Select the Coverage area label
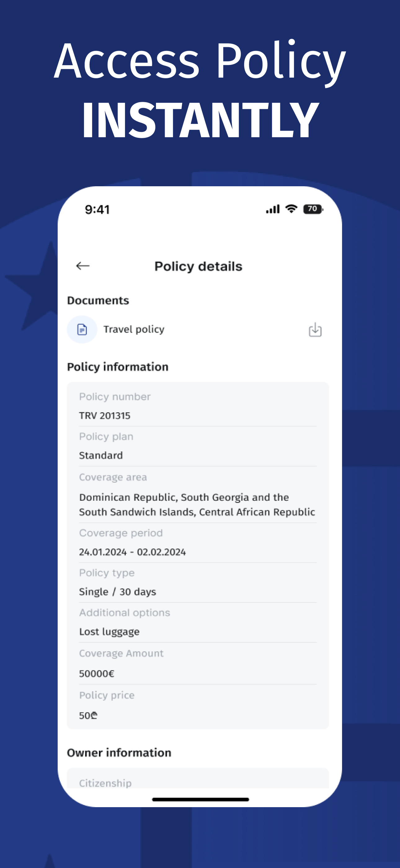The image size is (400, 868). [113, 477]
